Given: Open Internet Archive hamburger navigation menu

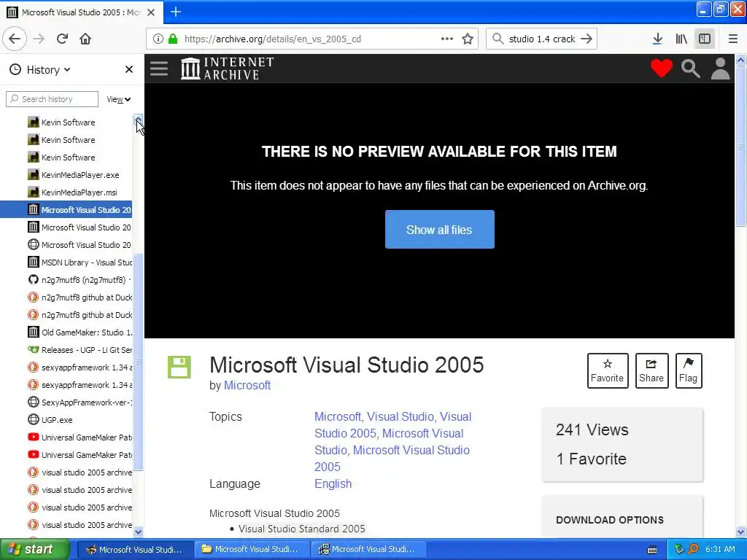Looking at the screenshot, I should coord(159,69).
